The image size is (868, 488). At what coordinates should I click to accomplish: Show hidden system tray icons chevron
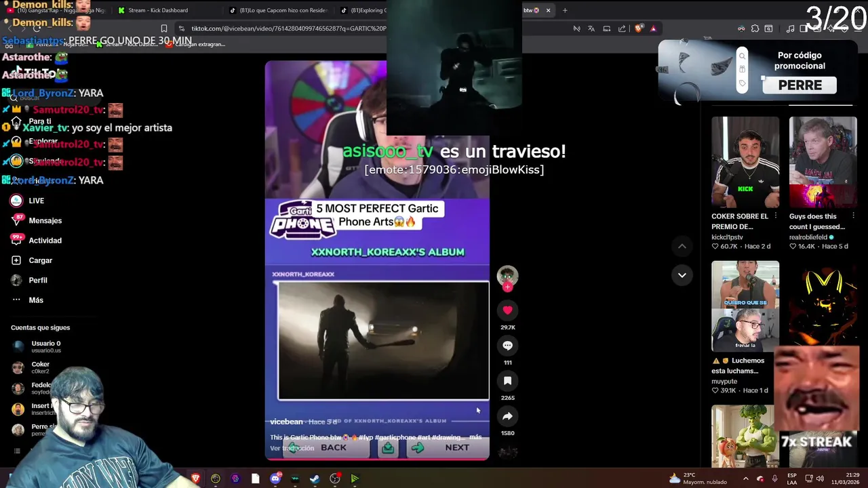745,479
